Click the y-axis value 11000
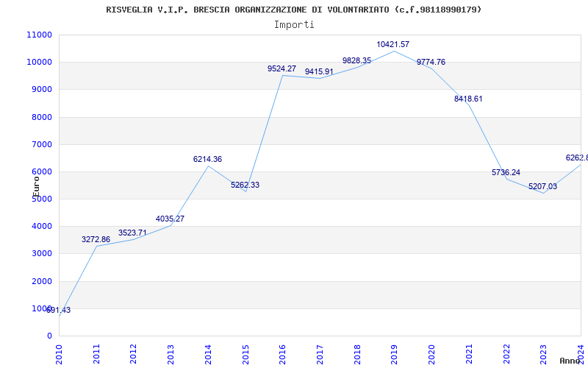The width and height of the screenshot is (588, 368). coord(40,35)
